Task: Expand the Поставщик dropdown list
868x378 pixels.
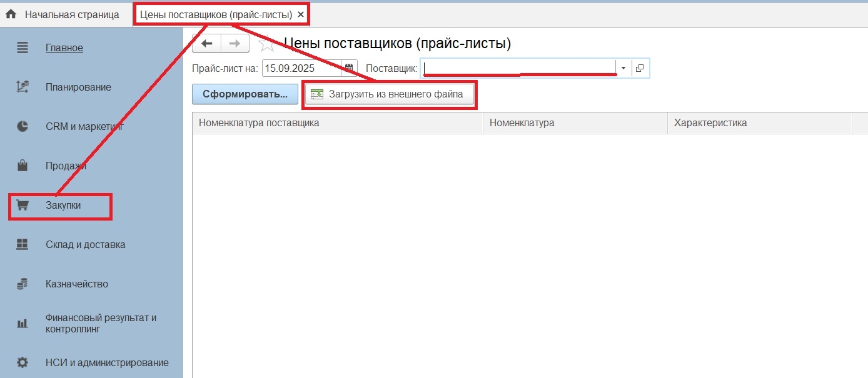Action: (x=623, y=68)
